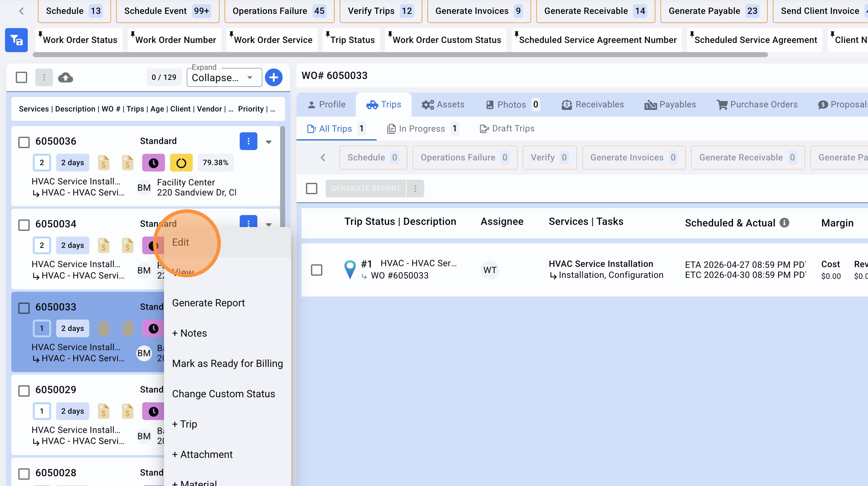Click the blue plus add button
The height and width of the screenshot is (486, 868).
click(273, 78)
